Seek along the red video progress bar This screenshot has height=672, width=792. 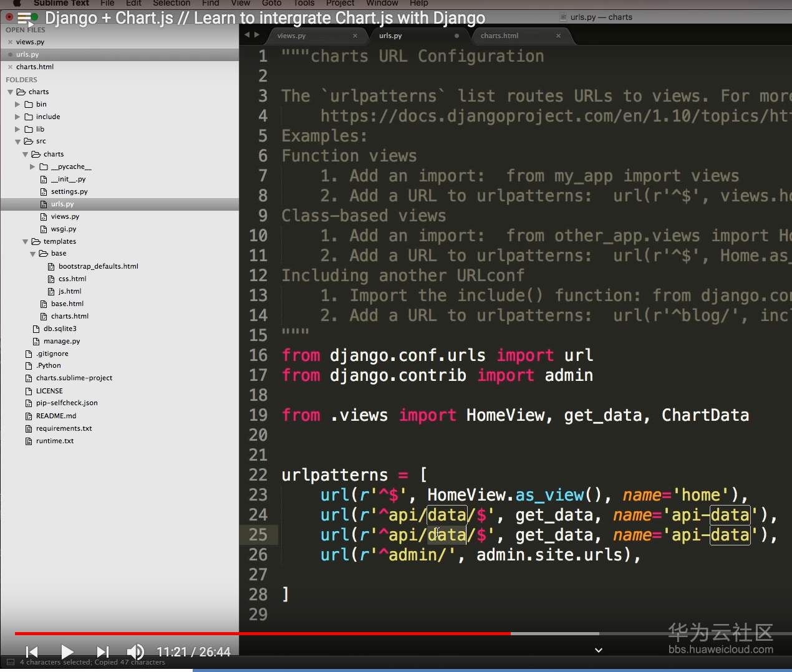263,633
